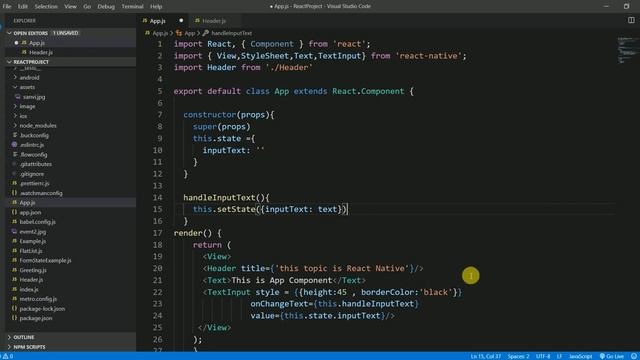Change the UTF-8 encoding setting
This screenshot has width=640, height=360.
tap(543, 356)
